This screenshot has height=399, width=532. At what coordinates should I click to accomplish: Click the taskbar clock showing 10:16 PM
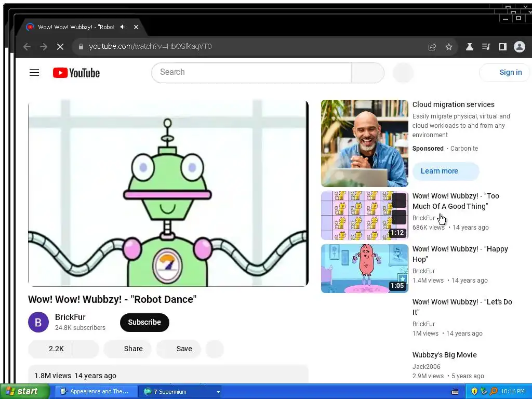(513, 392)
